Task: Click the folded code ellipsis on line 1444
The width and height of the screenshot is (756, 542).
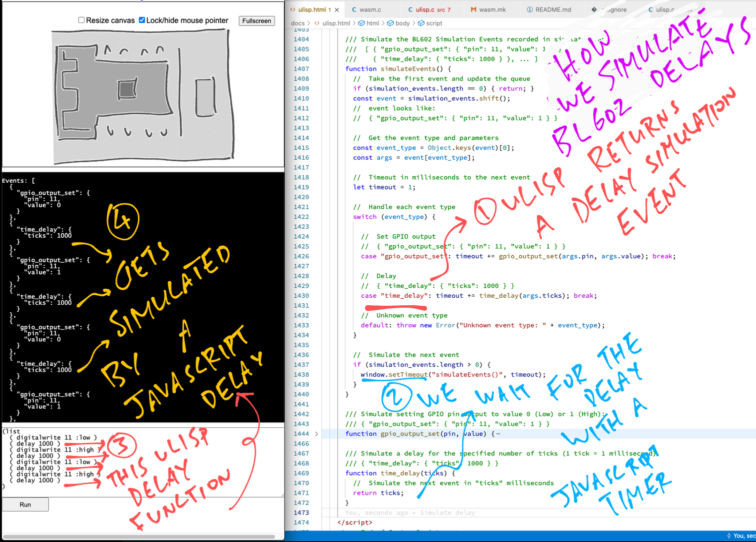Action: 498,434
